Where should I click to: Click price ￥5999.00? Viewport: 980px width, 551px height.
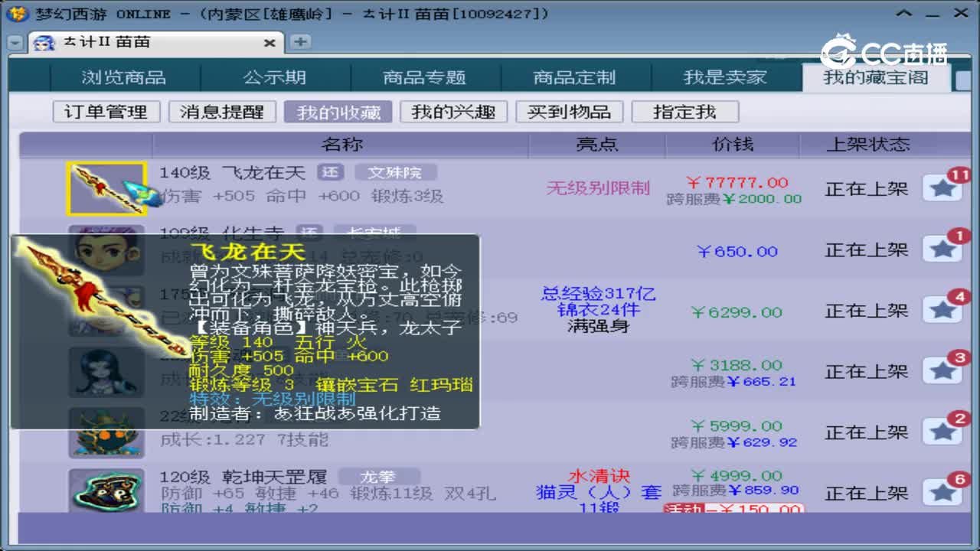737,426
